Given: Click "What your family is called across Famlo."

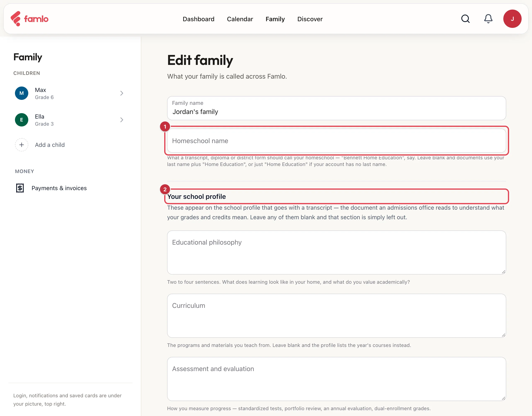Looking at the screenshot, I should (227, 76).
